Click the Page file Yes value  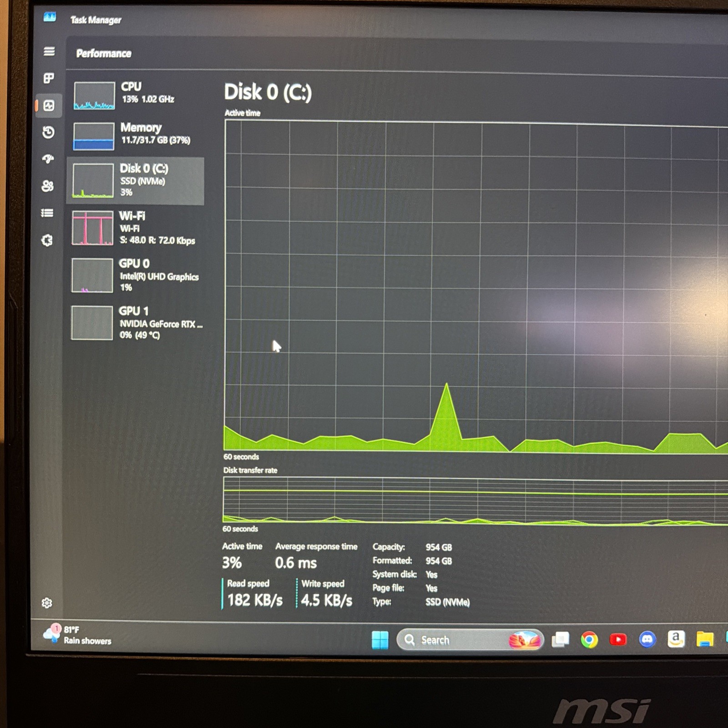[x=431, y=588]
